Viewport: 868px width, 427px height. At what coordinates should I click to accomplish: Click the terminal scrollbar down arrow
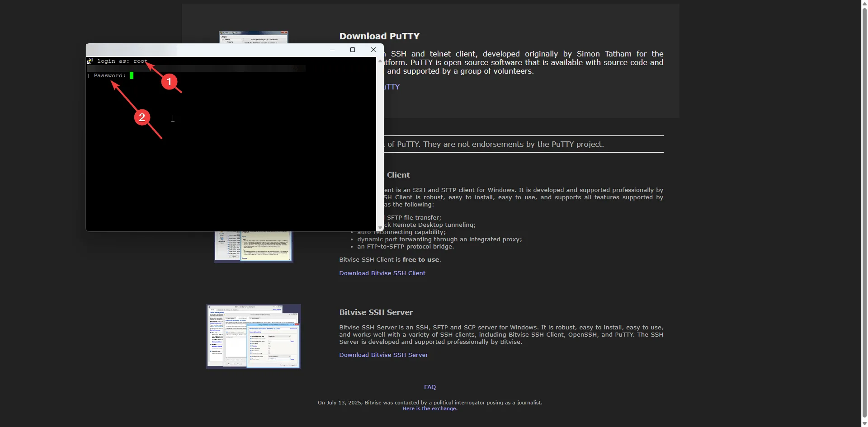tap(380, 228)
